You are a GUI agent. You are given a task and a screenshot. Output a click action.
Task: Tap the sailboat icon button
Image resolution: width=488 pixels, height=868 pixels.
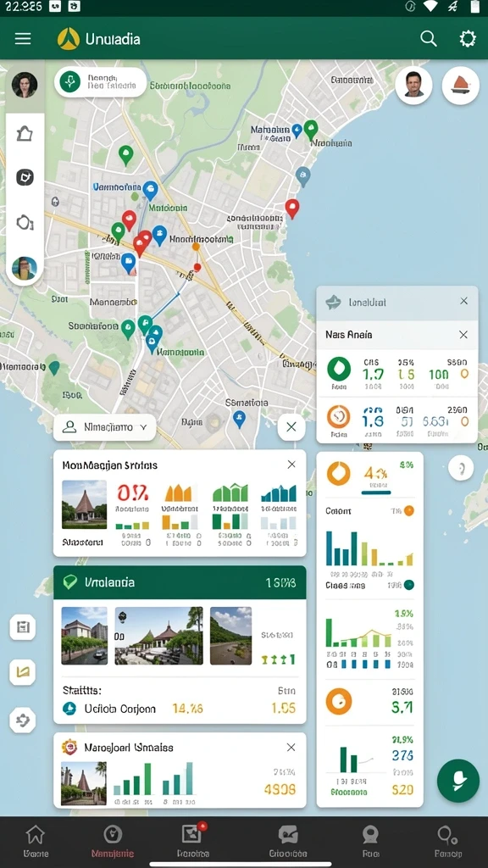pyautogui.click(x=460, y=86)
